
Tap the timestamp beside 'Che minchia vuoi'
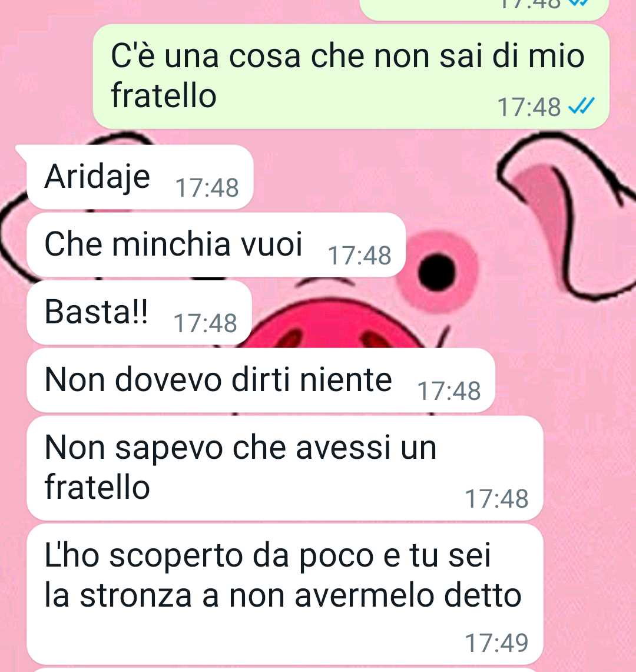(x=360, y=256)
